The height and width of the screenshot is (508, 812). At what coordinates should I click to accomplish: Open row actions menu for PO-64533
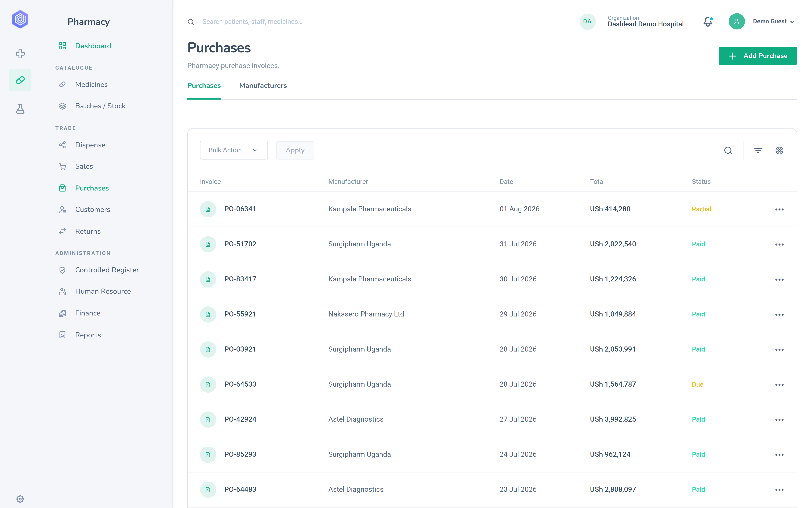[780, 385]
